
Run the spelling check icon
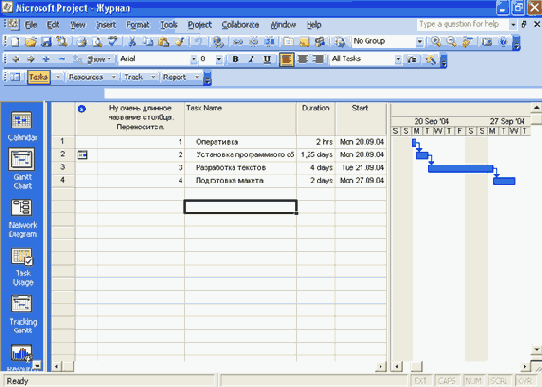(113, 42)
